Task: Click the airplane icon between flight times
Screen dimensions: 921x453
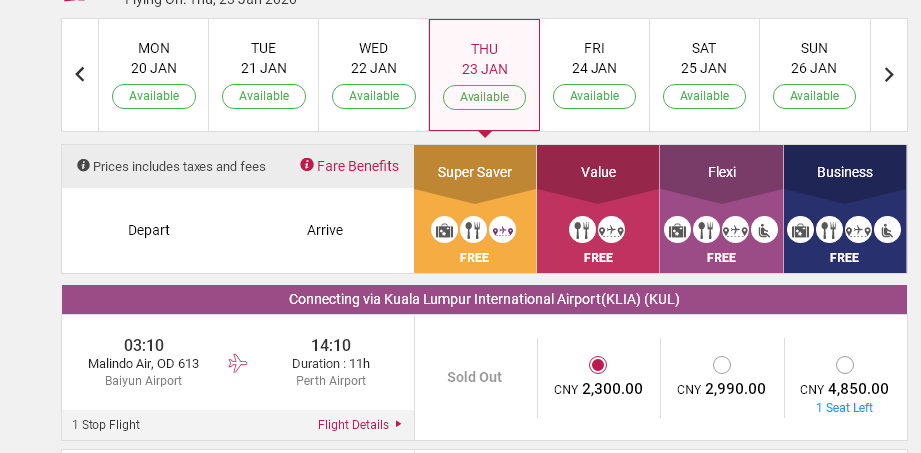Action: point(238,363)
